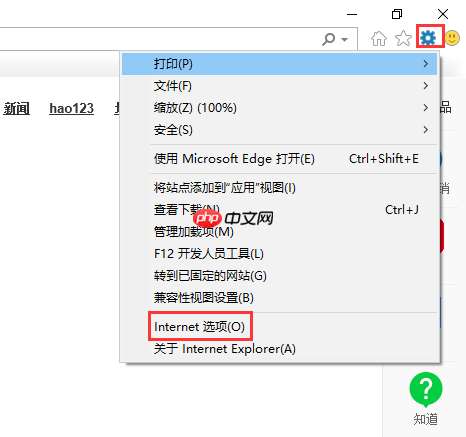Open the hao123 link

[71, 108]
